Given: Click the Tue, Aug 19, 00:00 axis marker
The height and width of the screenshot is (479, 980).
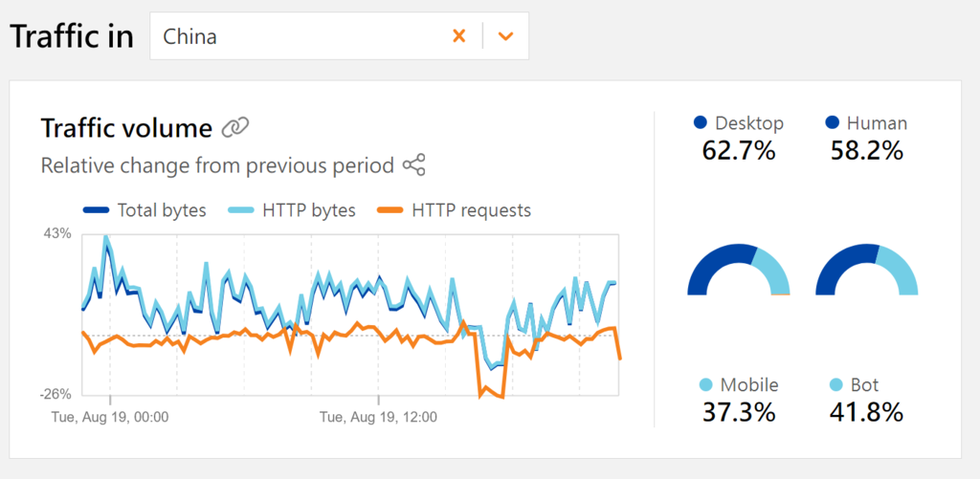Looking at the screenshot, I should click(109, 417).
